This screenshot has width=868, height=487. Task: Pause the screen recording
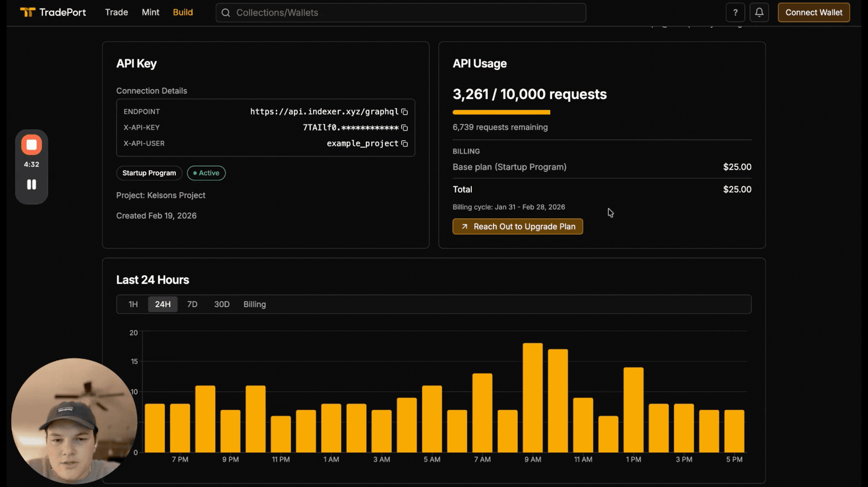(31, 185)
